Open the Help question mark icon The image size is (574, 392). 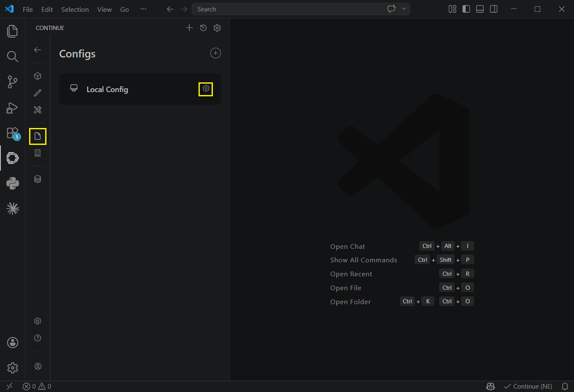38,338
